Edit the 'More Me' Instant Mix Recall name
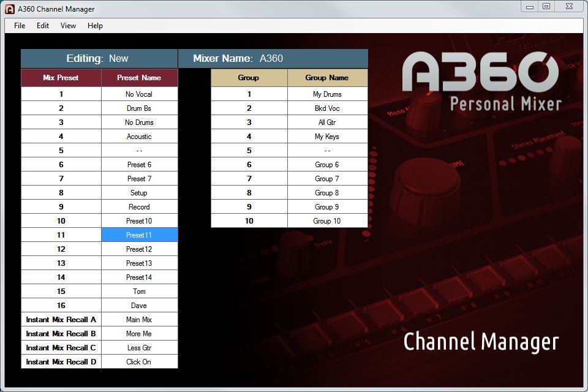Image resolution: width=588 pixels, height=392 pixels. click(x=140, y=333)
